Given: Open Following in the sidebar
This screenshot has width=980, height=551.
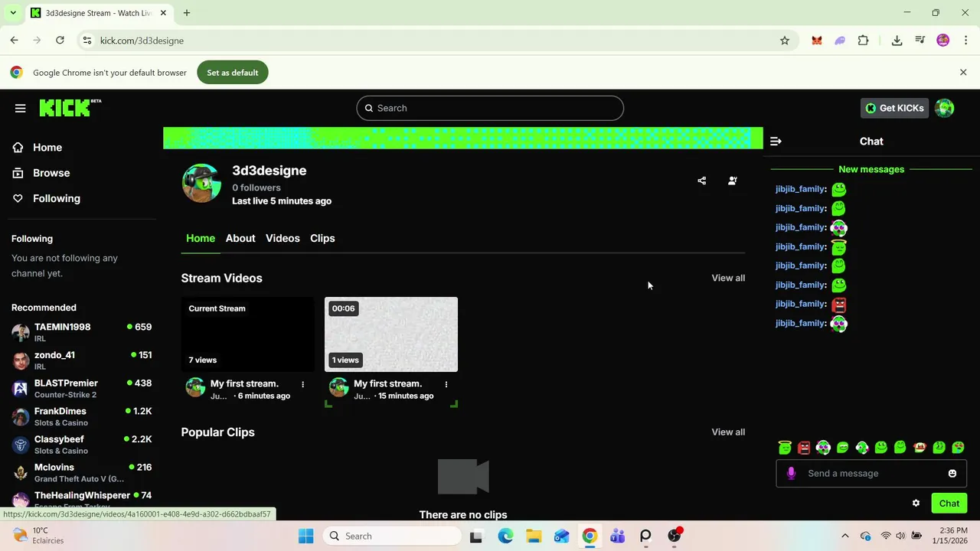Looking at the screenshot, I should click(x=56, y=198).
